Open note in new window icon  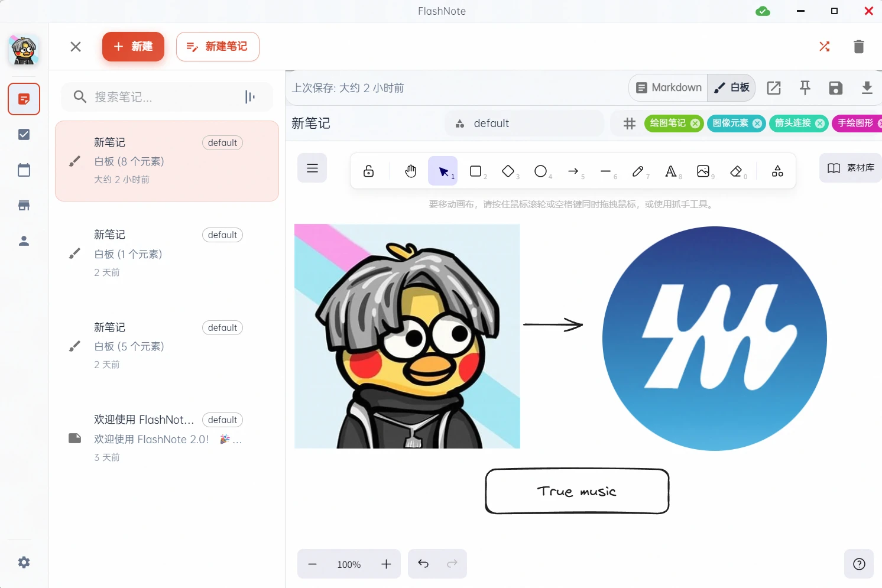pyautogui.click(x=774, y=88)
